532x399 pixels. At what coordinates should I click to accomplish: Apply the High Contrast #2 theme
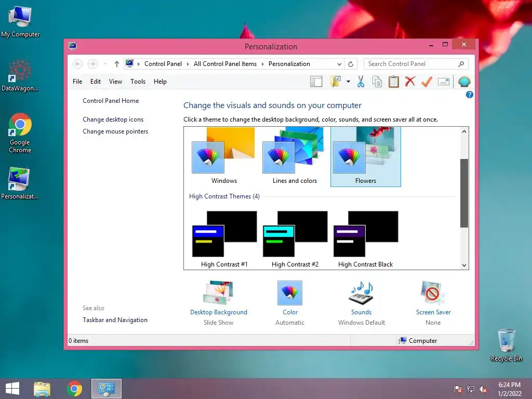tap(295, 239)
